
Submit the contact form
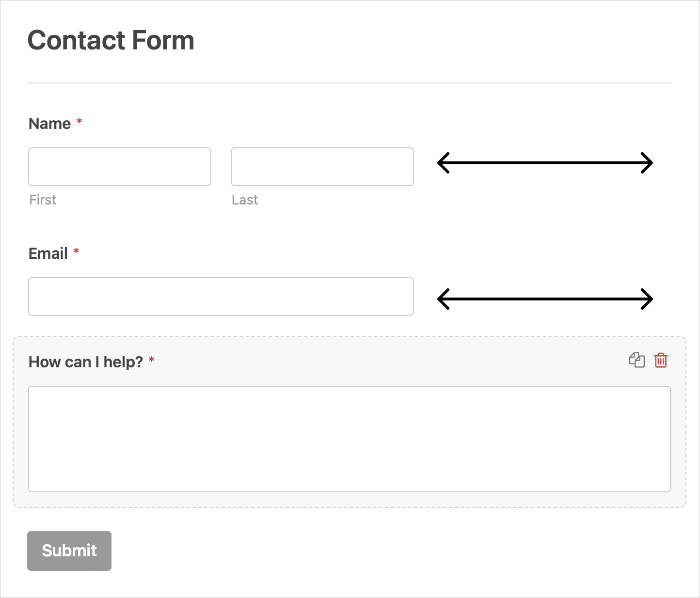tap(69, 551)
